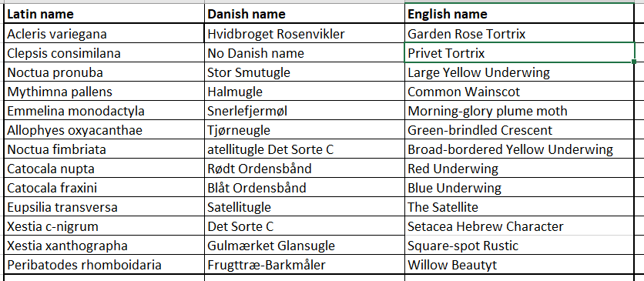Click the Garden Rose Tortrix cell

coord(519,33)
